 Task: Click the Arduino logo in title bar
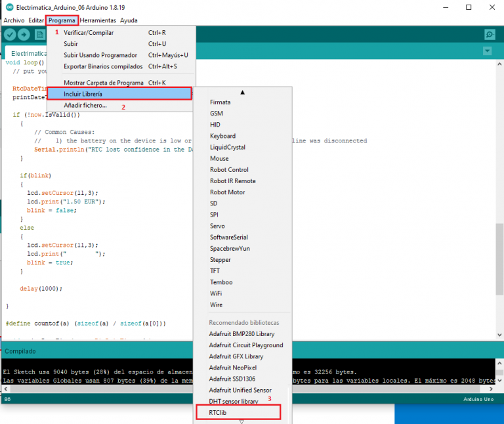click(9, 7)
